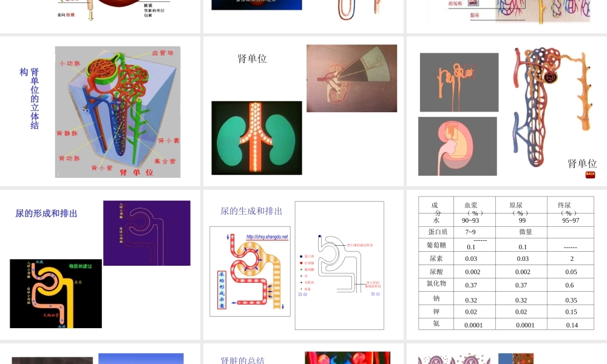Select the gray image with orange nephron tubules
This screenshot has height=364, width=607.
459,83
